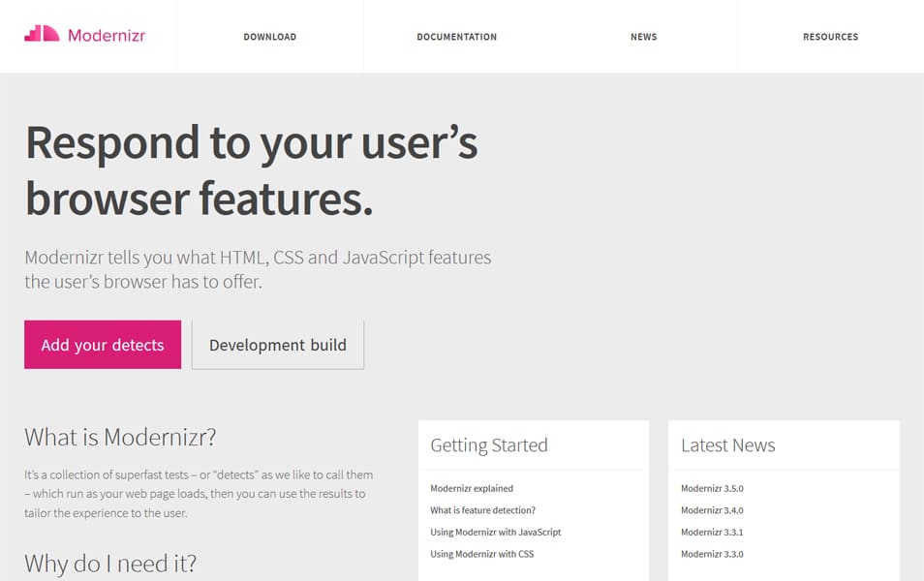
Task: Open the Modernizr 3.4.0 news post
Action: click(x=712, y=510)
